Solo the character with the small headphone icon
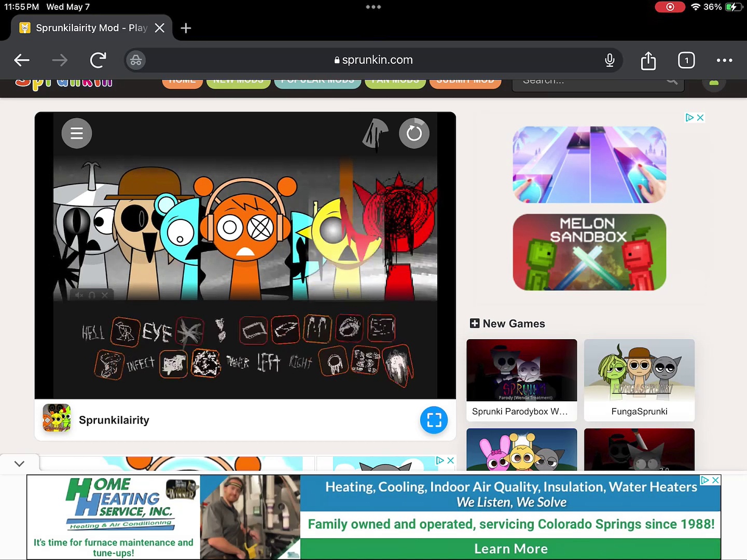The image size is (747, 560). [92, 295]
